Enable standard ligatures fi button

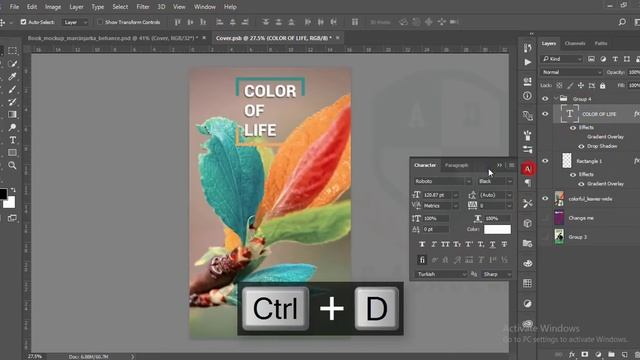[x=422, y=260]
